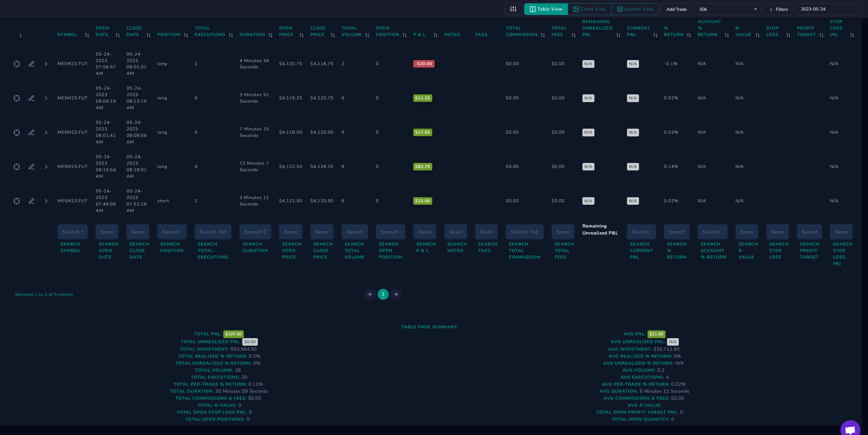Sort table by Total Commission
Screen dimensions: 868x435
tap(543, 35)
